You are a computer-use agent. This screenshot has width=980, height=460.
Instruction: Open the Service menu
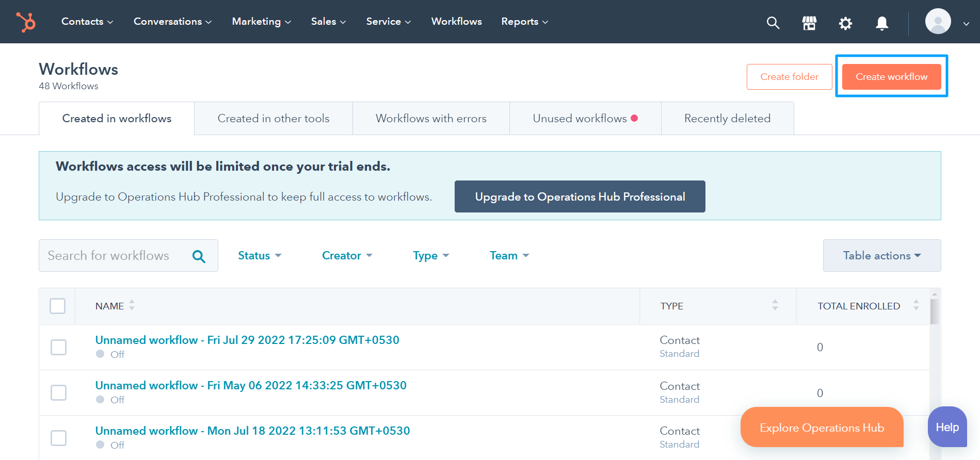pyautogui.click(x=389, y=22)
